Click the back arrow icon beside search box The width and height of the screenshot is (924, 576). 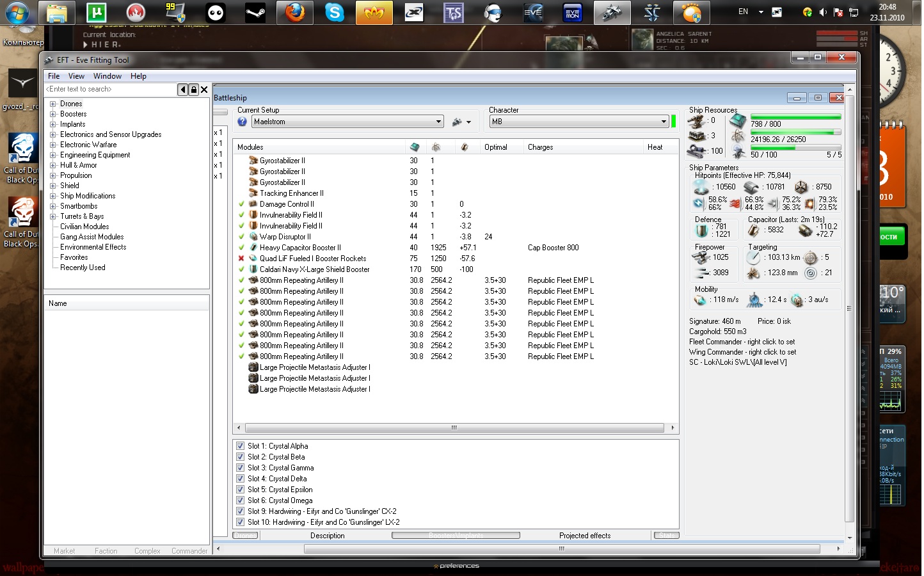pos(183,90)
